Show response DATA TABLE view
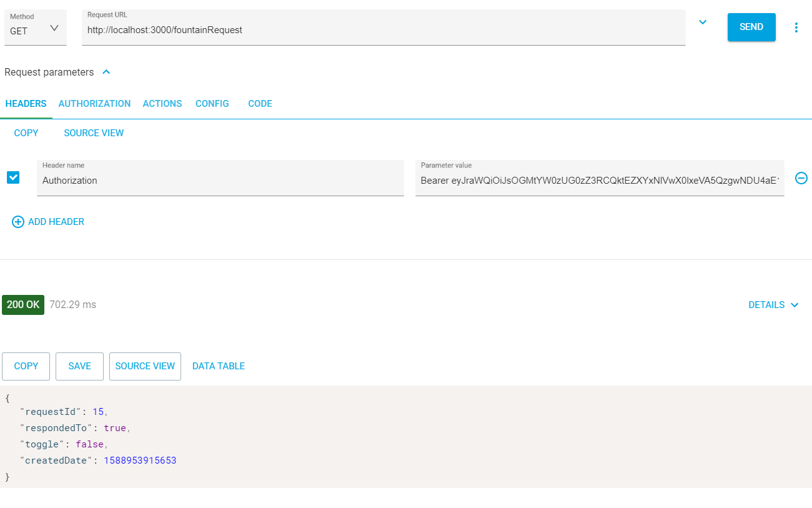This screenshot has height=508, width=812. (219, 366)
